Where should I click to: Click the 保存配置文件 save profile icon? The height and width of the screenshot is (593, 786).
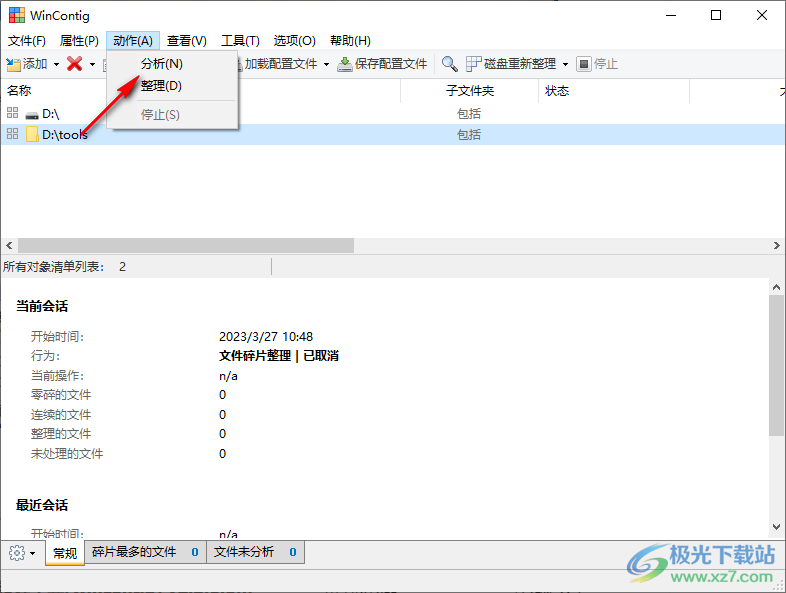(x=345, y=64)
